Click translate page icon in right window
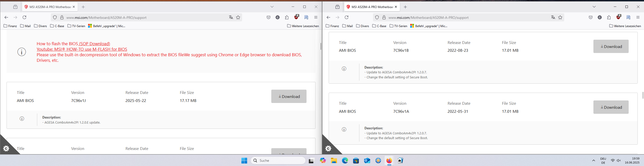This screenshot has width=644, height=166. (x=553, y=17)
